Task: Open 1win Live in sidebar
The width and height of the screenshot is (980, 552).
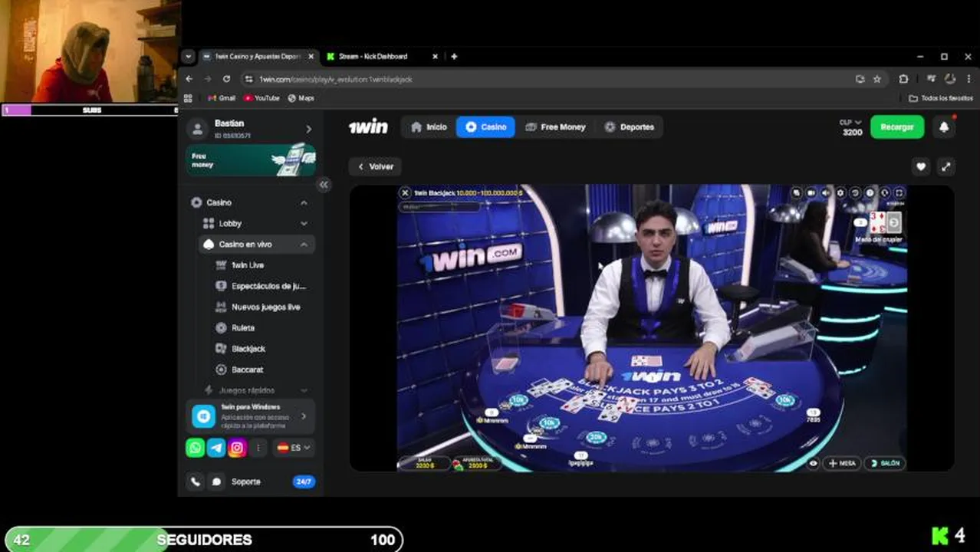Action: tap(247, 265)
